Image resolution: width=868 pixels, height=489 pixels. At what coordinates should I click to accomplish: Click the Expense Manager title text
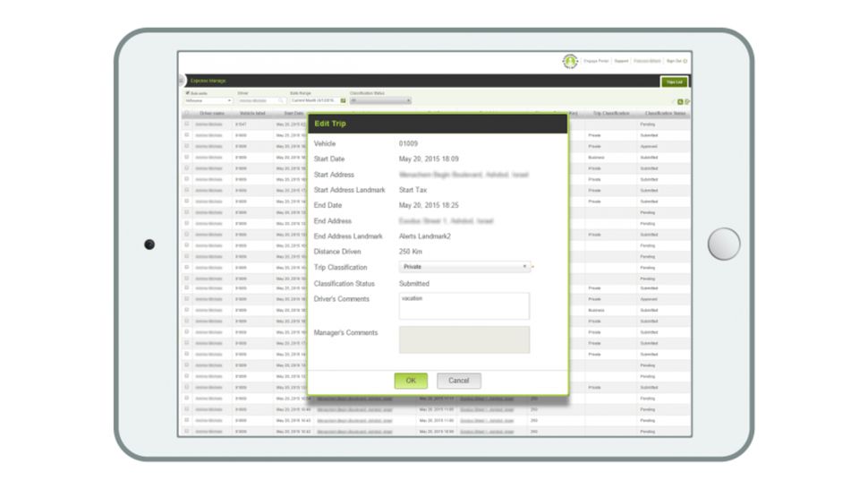pyautogui.click(x=208, y=81)
